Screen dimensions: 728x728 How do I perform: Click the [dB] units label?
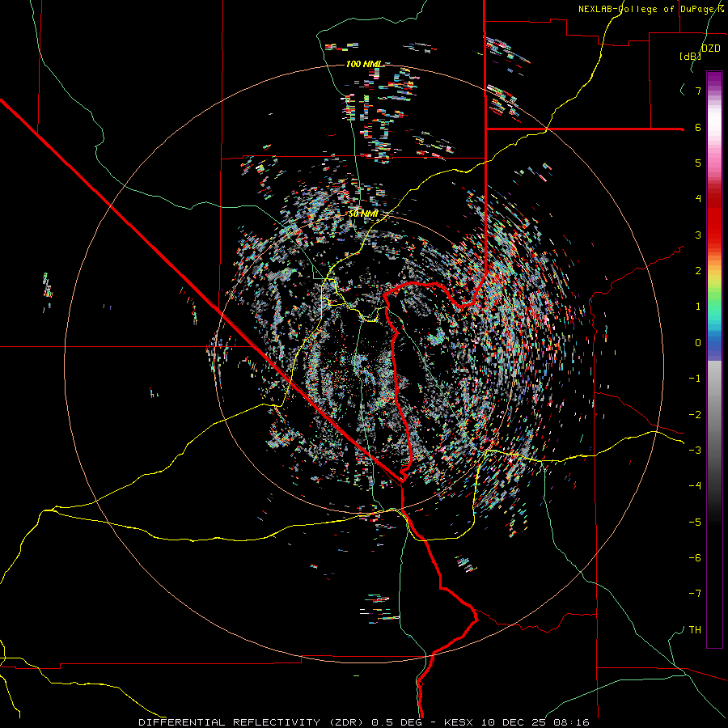[690, 56]
